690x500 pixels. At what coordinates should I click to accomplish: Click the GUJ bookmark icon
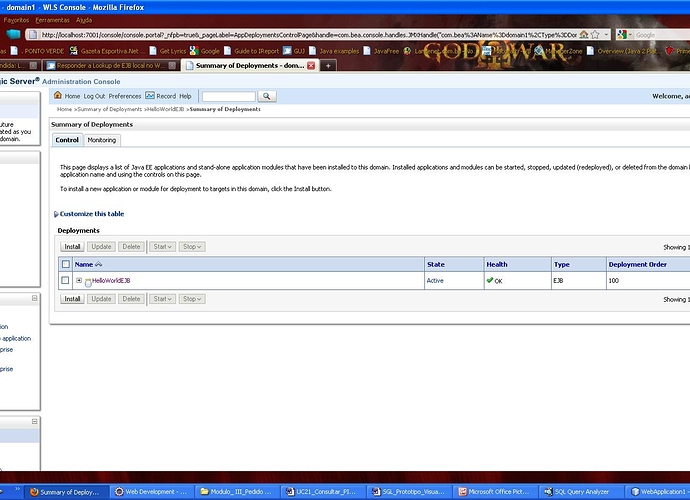[287, 51]
